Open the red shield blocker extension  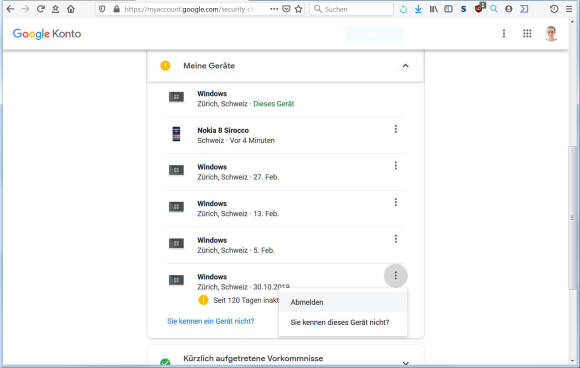click(x=479, y=8)
